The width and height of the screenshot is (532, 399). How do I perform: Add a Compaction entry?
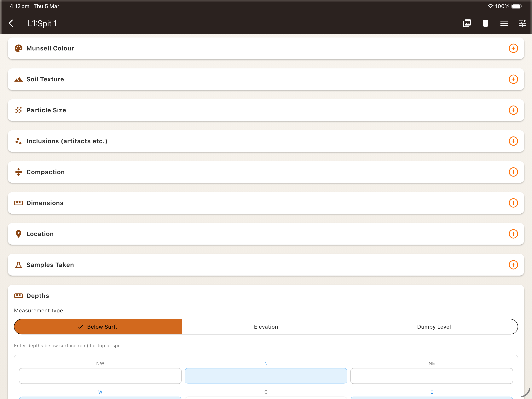pyautogui.click(x=513, y=172)
